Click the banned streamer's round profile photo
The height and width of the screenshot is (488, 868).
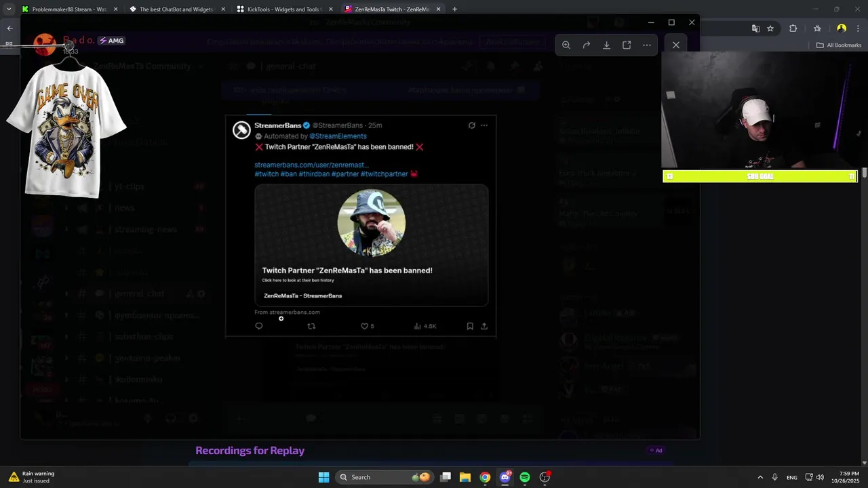tap(372, 222)
